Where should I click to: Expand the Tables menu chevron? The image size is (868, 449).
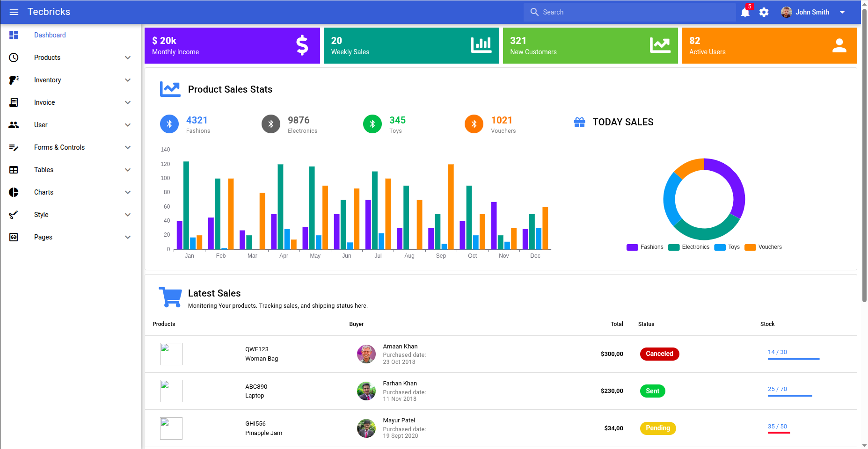128,170
